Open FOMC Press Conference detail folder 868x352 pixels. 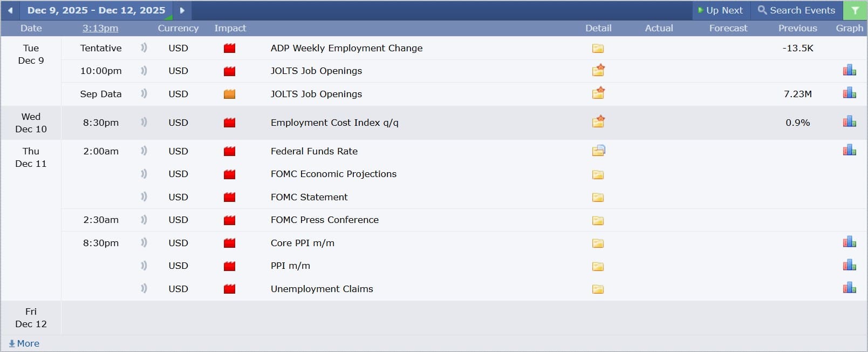click(x=598, y=220)
